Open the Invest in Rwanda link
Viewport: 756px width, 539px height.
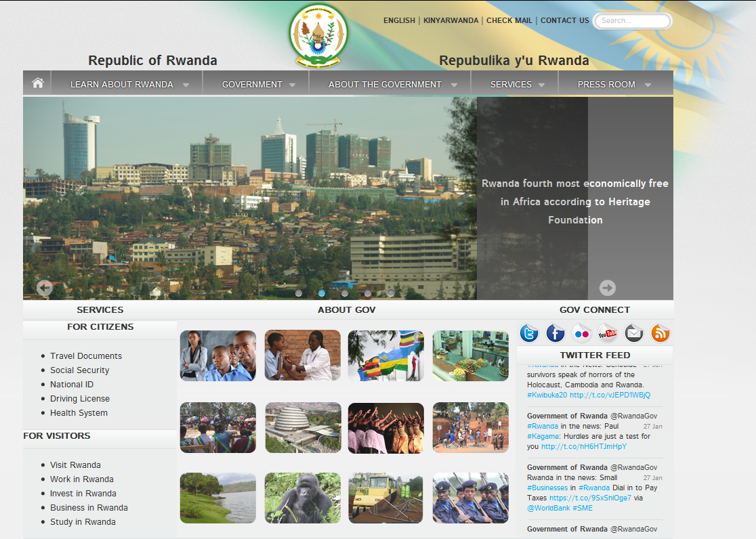83,493
